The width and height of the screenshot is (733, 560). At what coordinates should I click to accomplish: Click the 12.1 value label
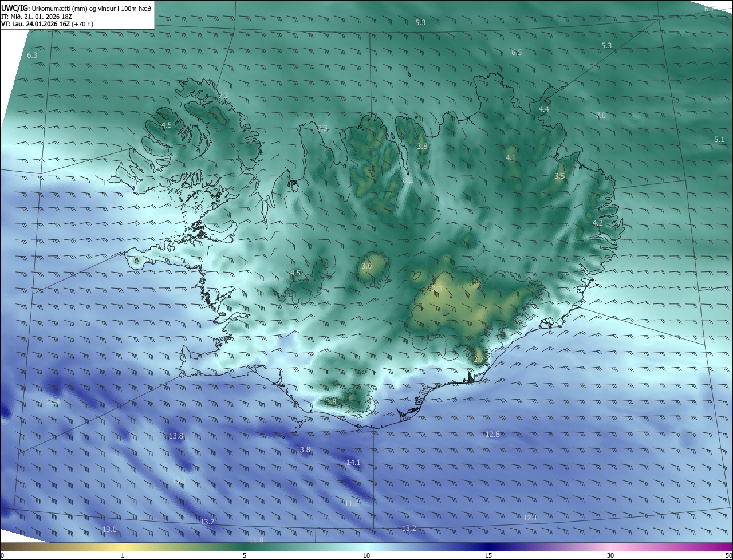[x=530, y=518]
